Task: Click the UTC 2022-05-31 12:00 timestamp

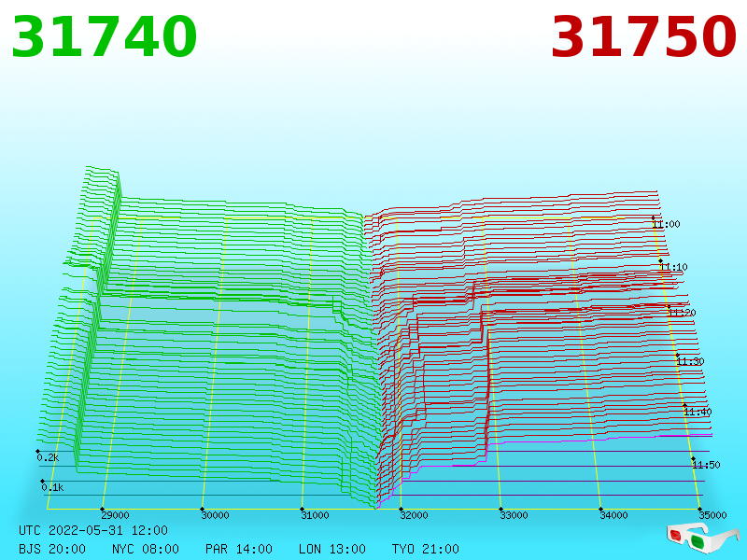Action: point(93,530)
